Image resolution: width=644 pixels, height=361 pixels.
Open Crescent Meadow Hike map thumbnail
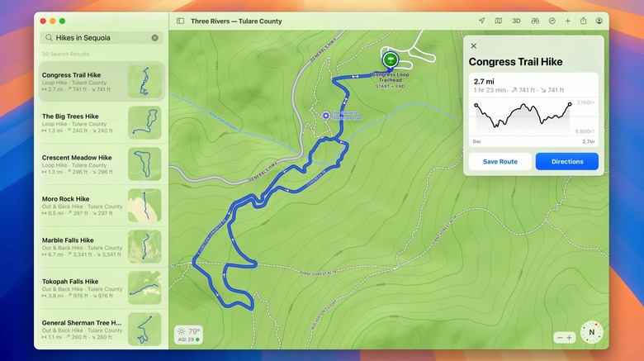[144, 164]
